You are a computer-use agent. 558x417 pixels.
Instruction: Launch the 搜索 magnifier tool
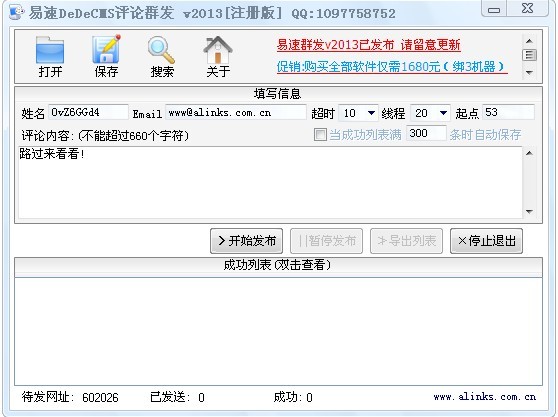tap(162, 57)
